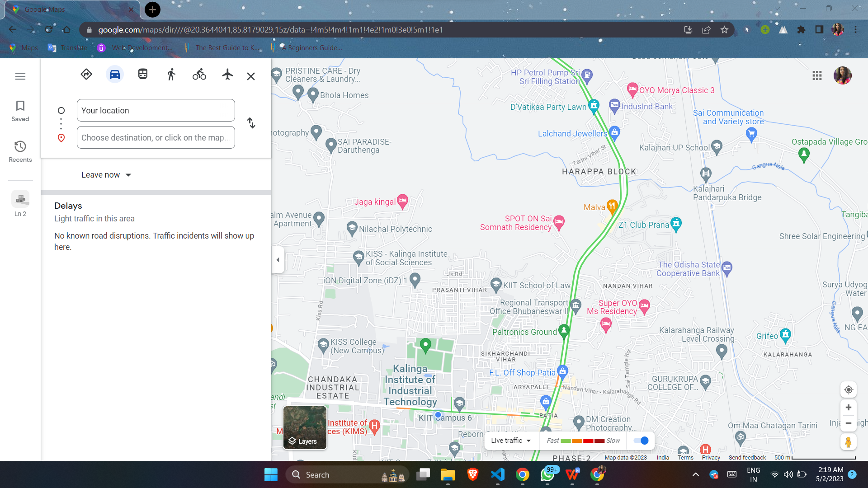Choose the Walking travel mode
868x488 pixels.
tap(171, 75)
